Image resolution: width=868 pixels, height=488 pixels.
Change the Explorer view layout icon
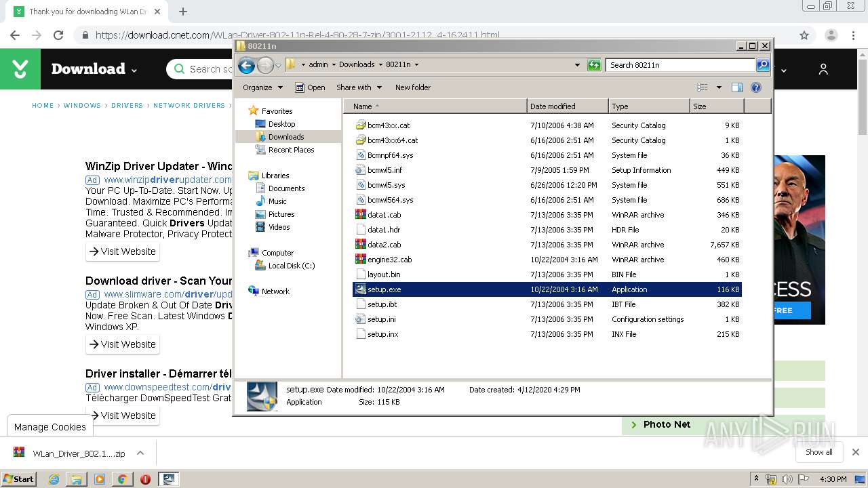pyautogui.click(x=703, y=87)
